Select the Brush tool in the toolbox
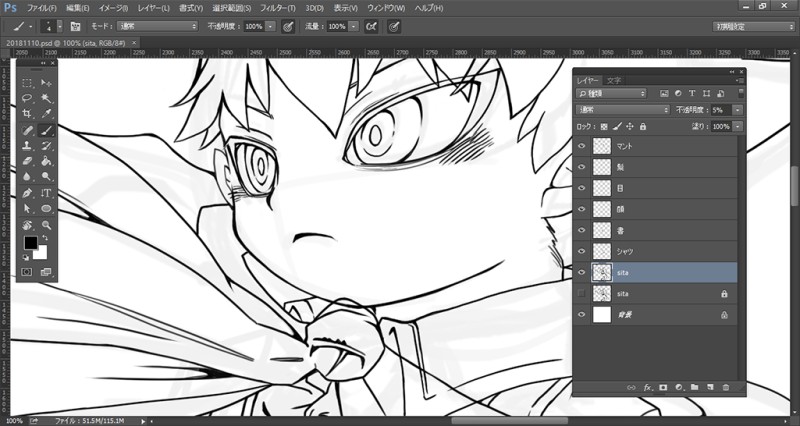 (x=46, y=130)
